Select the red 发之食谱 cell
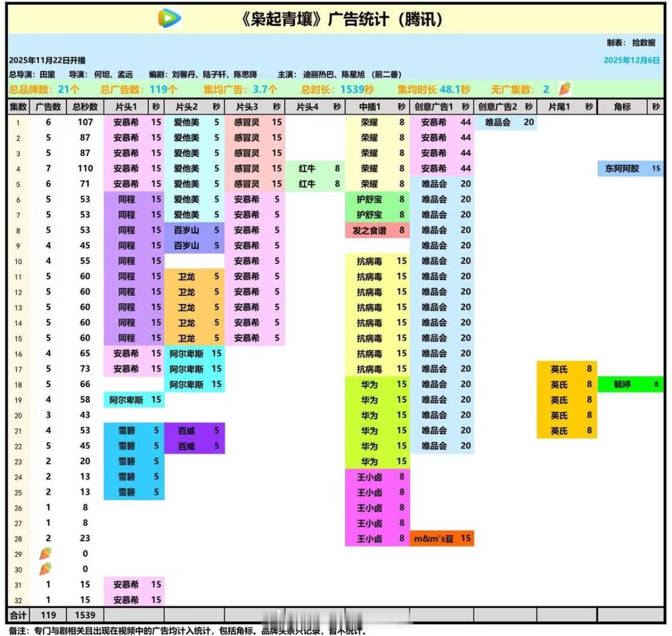Screen dimensions: 672x636 [x=377, y=230]
